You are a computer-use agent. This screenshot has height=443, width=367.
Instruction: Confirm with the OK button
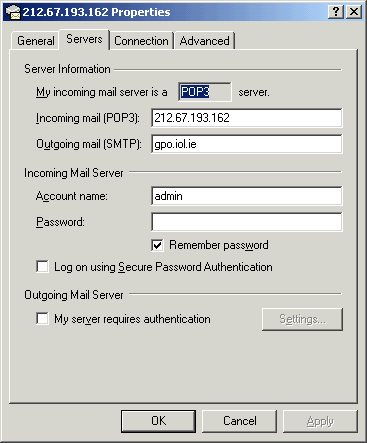click(x=158, y=421)
